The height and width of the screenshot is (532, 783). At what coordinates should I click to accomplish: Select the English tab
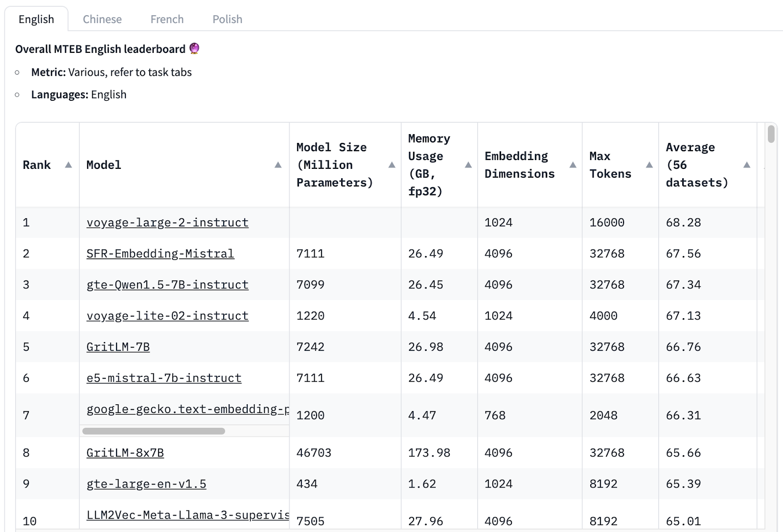tap(36, 19)
